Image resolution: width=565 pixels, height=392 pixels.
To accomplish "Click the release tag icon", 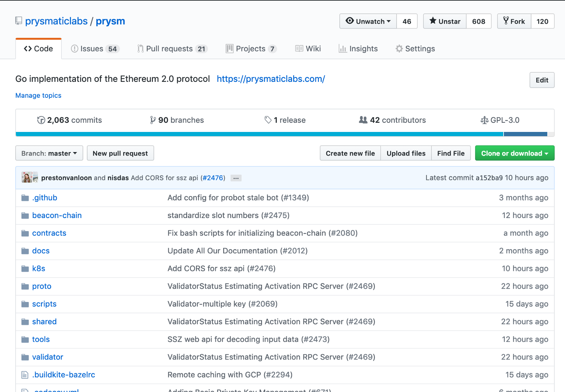I will [268, 120].
